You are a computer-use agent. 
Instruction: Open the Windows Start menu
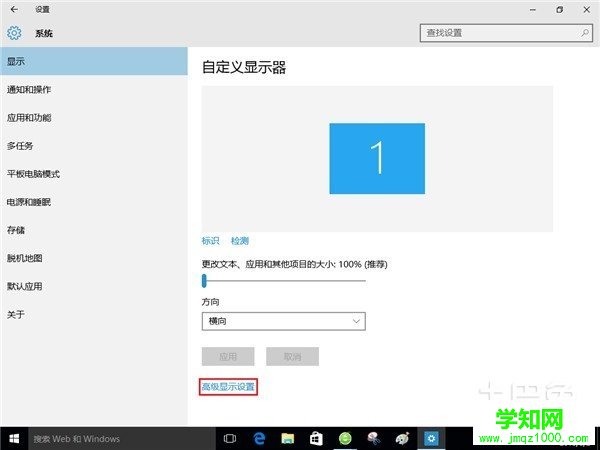14,439
